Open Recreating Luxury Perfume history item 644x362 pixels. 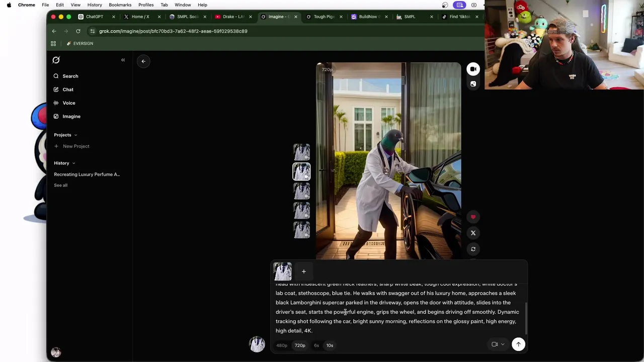click(87, 174)
